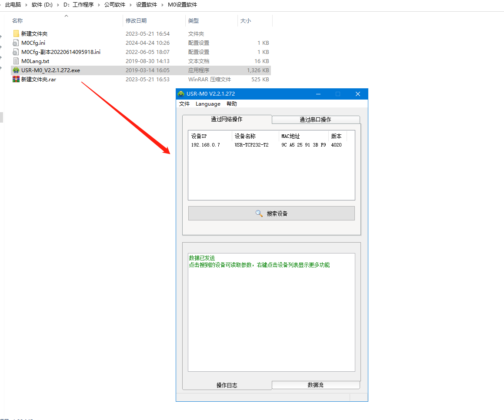
Task: Click the 设置软件 breadcrumb path segment
Action: (x=147, y=5)
